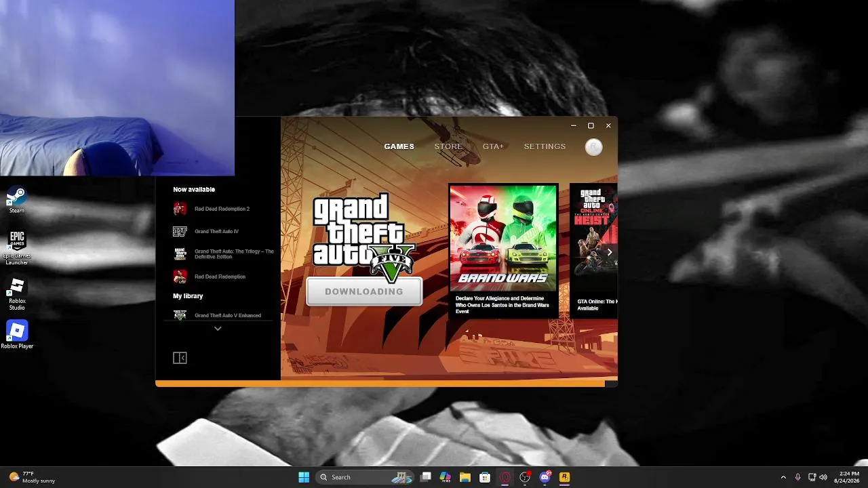The width and height of the screenshot is (868, 488).
Task: Show hidden system tray icons
Action: pos(783,477)
